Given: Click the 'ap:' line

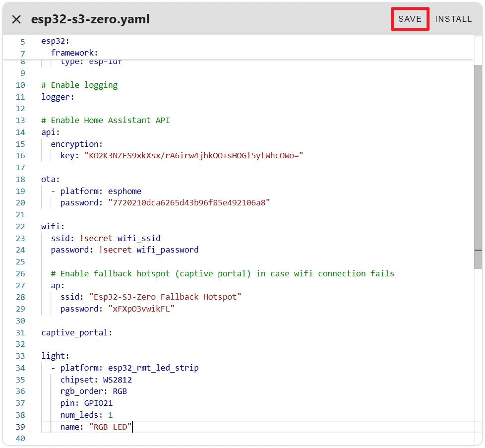Looking at the screenshot, I should pos(58,285).
